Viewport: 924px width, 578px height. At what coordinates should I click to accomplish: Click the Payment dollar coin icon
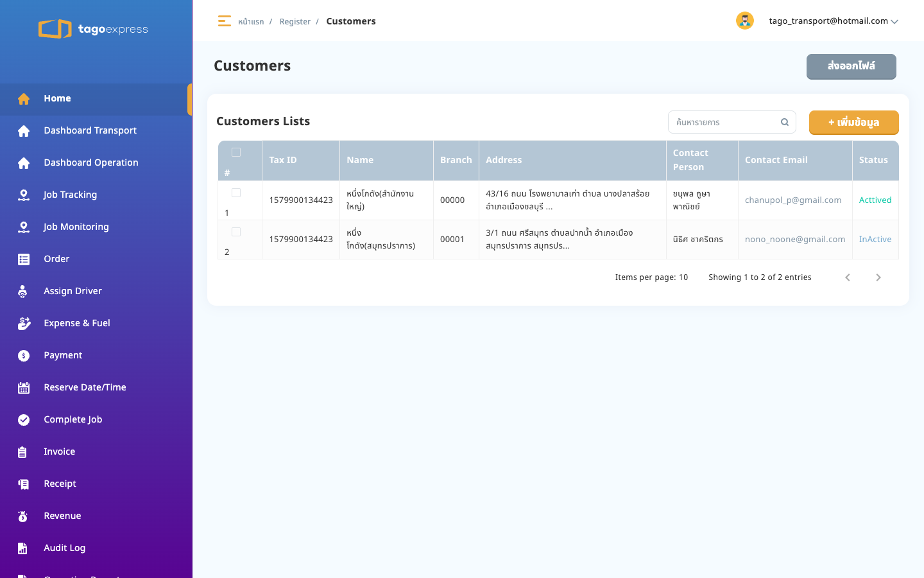tap(24, 356)
